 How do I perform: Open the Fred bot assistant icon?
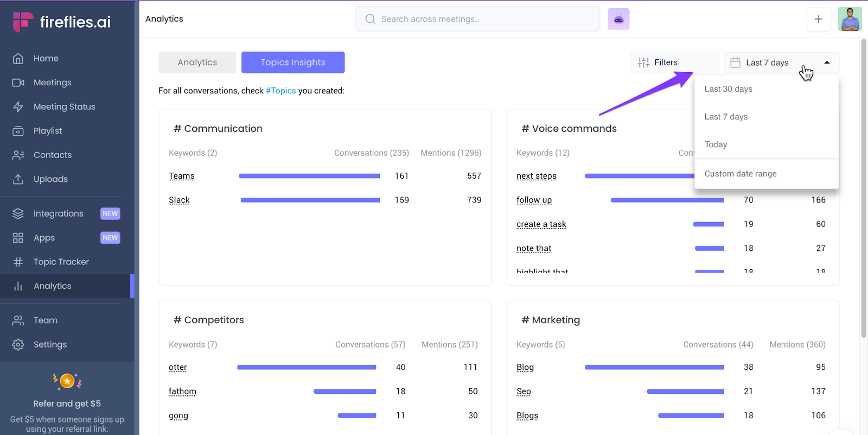pos(618,19)
